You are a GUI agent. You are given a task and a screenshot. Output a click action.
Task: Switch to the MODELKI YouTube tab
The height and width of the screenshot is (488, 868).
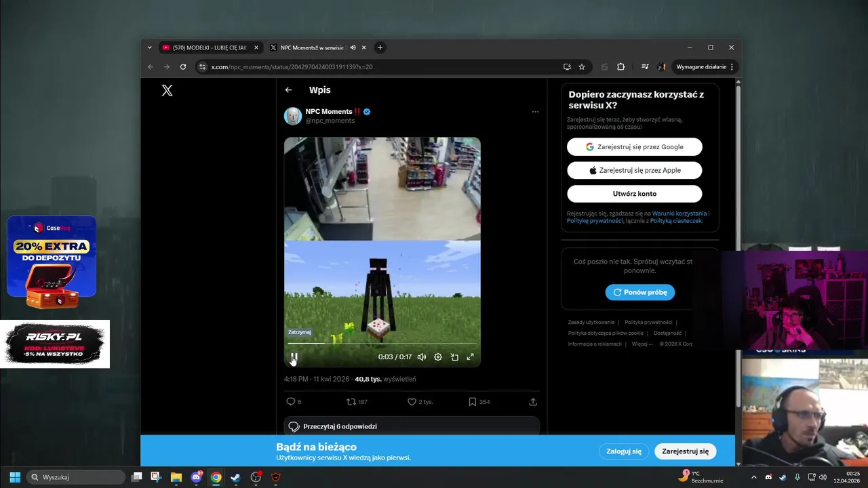pos(210,47)
